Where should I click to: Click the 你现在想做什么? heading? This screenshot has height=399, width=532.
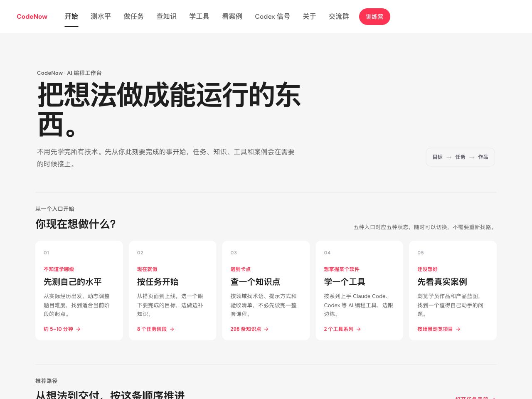[75, 224]
